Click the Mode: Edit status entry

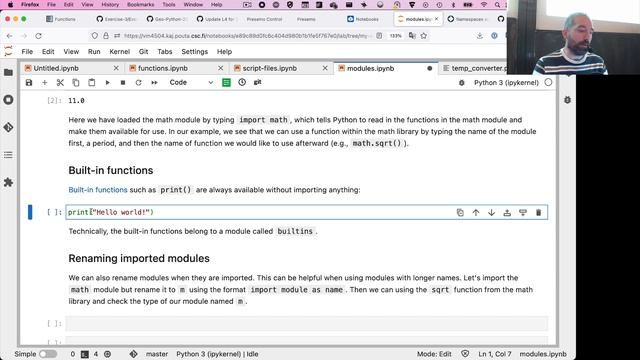tap(434, 354)
